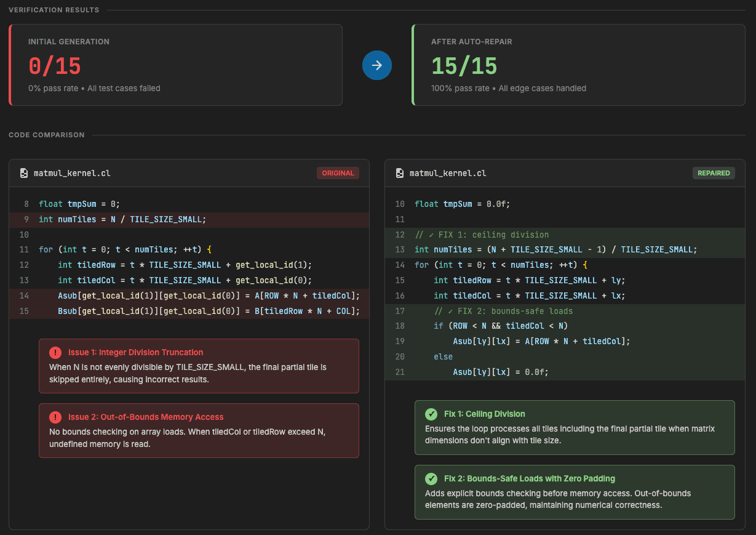Click the 'else' line 20
Image resolution: width=756 pixels, height=535 pixels.
pyautogui.click(x=565, y=357)
